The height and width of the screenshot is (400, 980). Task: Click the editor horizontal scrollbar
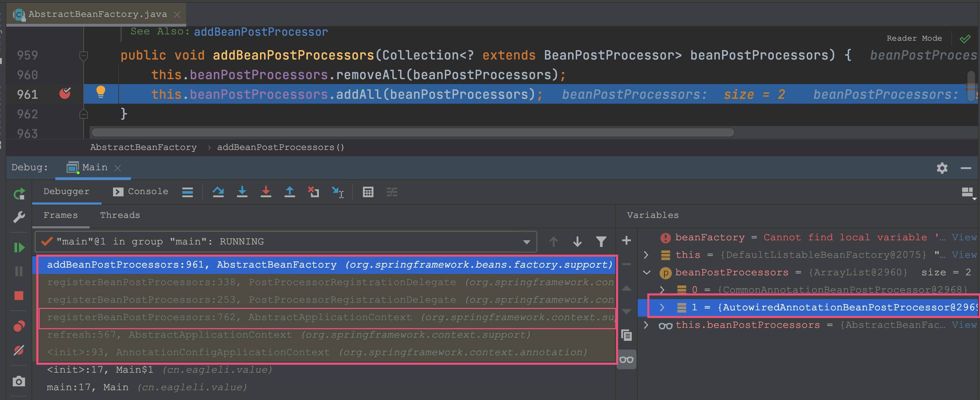click(413, 132)
